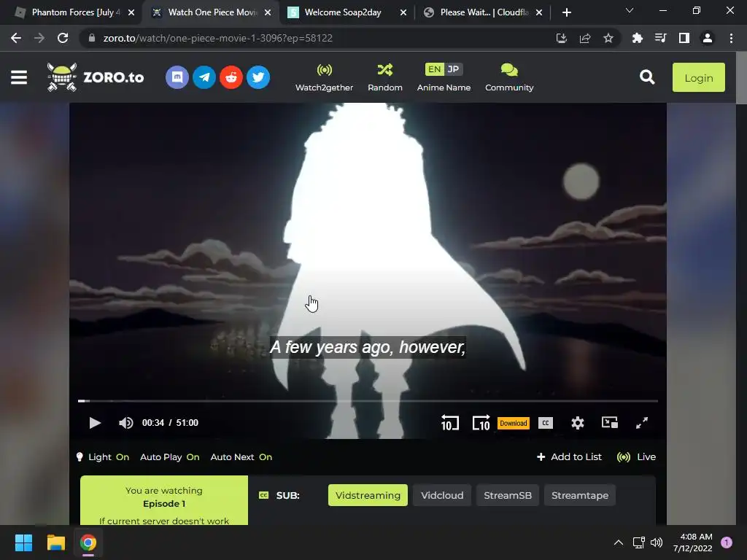Open the notification center badge
747x560 pixels.
tap(727, 542)
